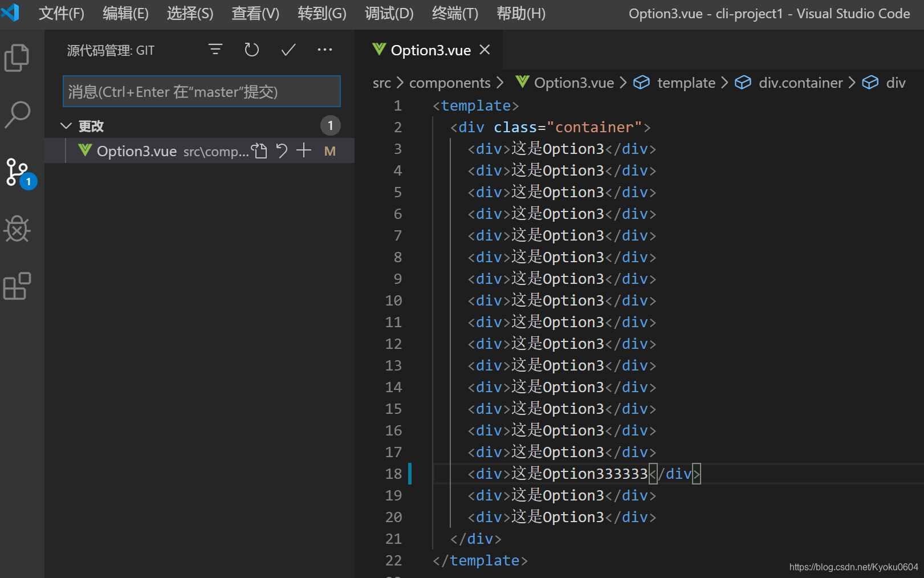Open the 调试(D) menu
Viewport: 924px width, 578px height.
[x=389, y=13]
